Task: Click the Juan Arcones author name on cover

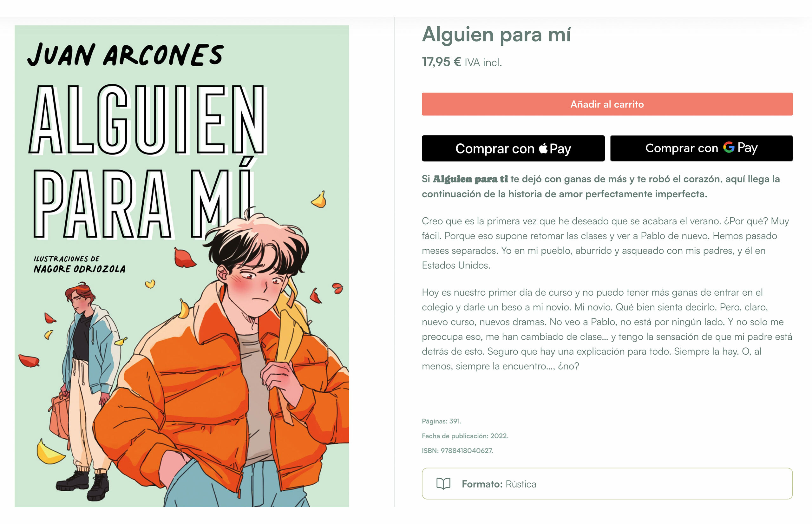Action: pyautogui.click(x=125, y=55)
